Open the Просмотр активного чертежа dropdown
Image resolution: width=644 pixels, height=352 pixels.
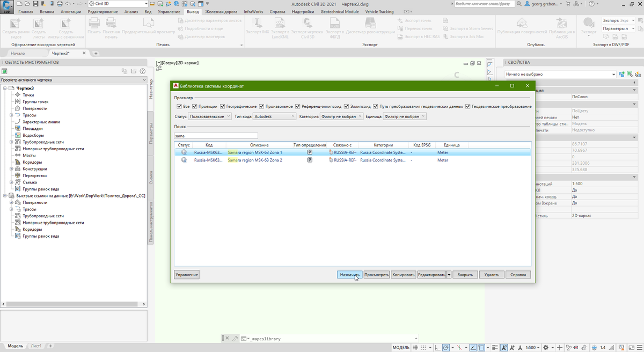click(74, 80)
